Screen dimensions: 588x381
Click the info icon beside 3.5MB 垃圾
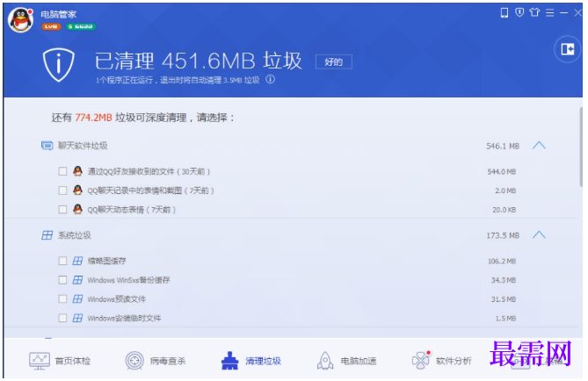(x=271, y=79)
